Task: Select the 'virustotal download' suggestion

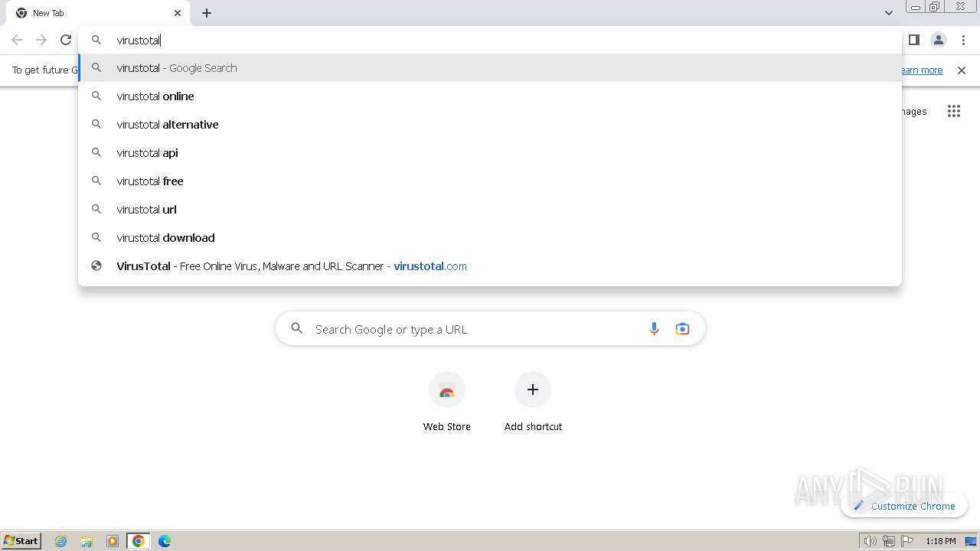Action: 490,238
